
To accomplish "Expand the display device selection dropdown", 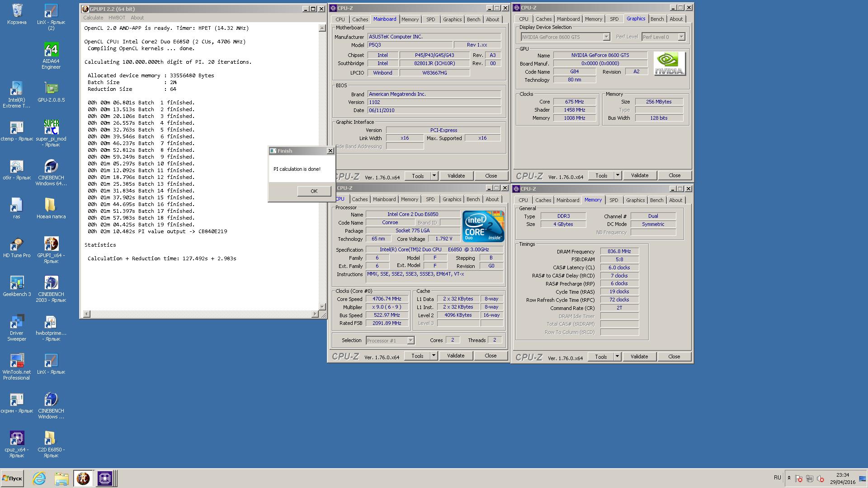I will (606, 37).
